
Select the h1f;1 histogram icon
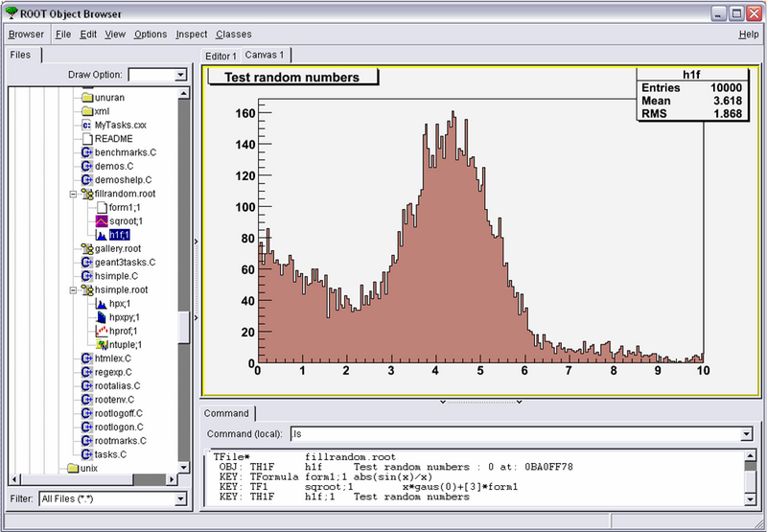click(101, 234)
